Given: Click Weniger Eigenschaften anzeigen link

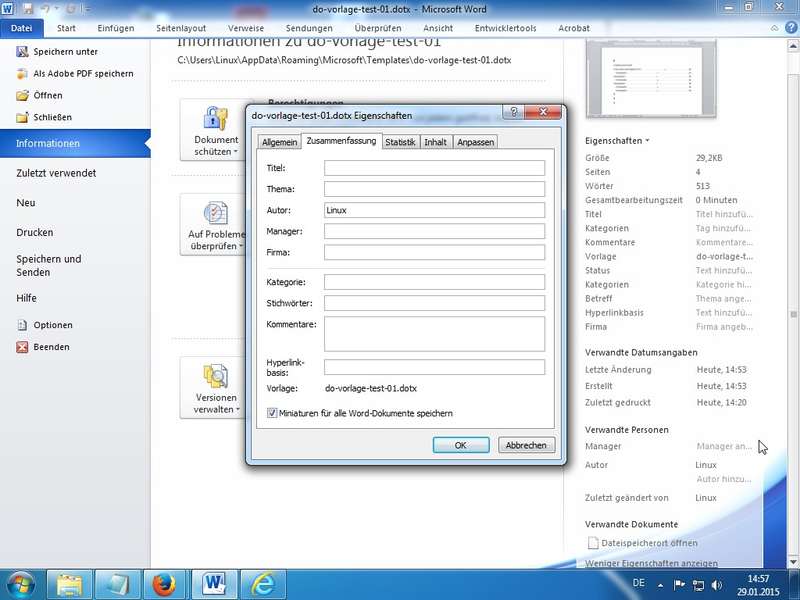Looking at the screenshot, I should point(651,563).
